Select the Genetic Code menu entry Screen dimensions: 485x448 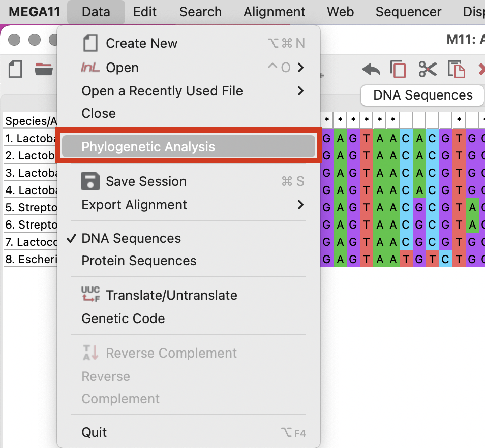(x=123, y=318)
